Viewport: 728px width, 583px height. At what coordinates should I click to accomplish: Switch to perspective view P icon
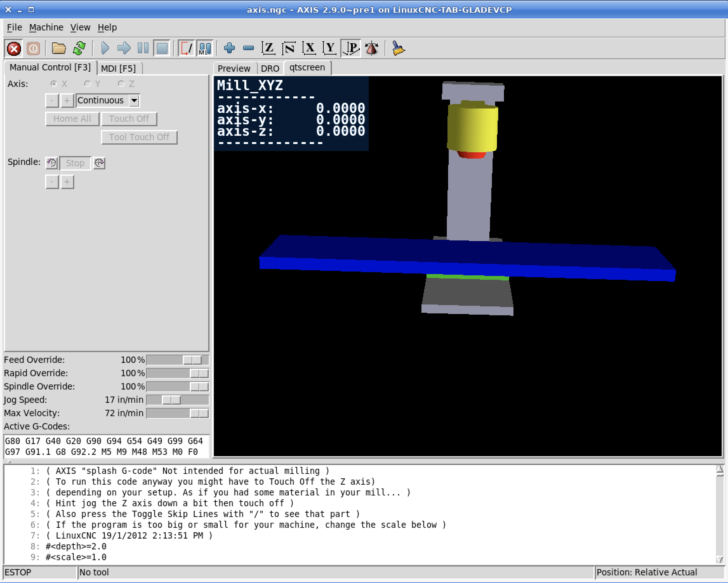(351, 48)
